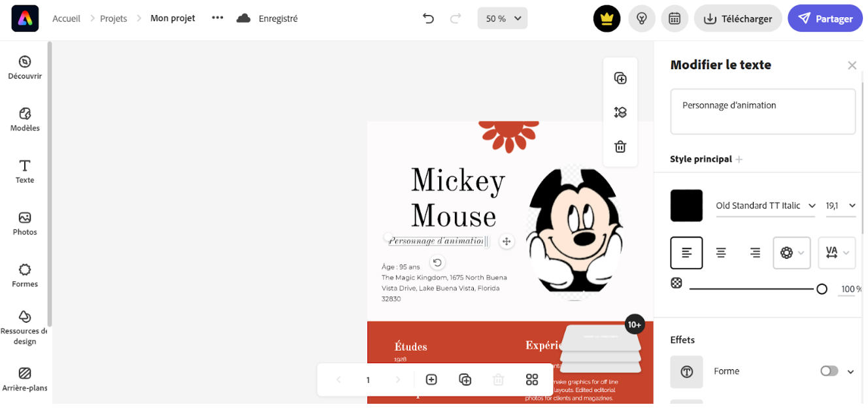Open the calendar scheduler icon

(675, 18)
